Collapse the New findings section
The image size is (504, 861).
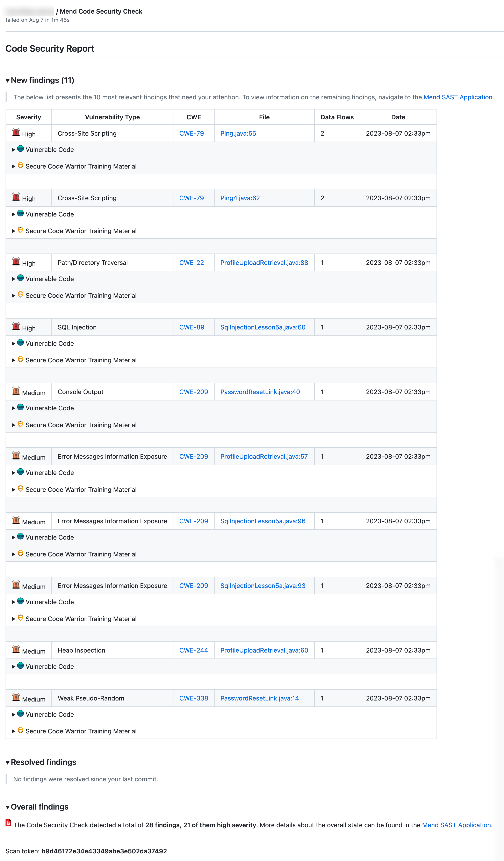8,80
